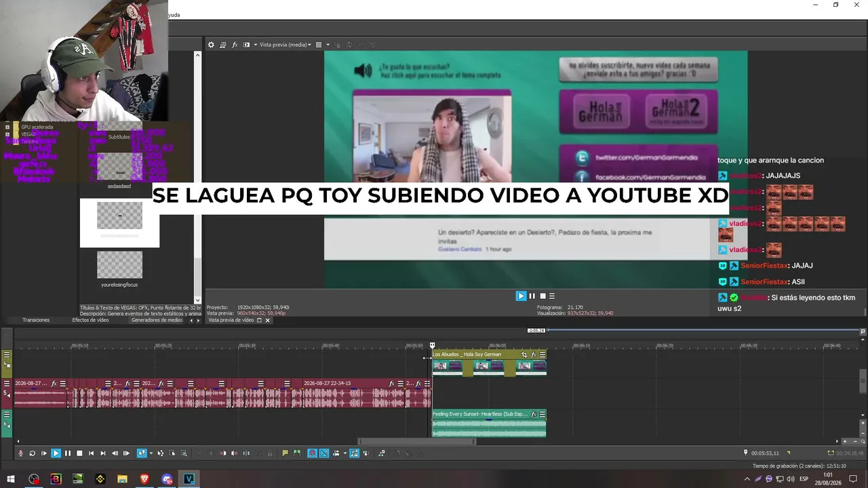This screenshot has height=488, width=868.
Task: Select the Los Abuelos _ Hola Soy German clip
Action: pyautogui.click(x=489, y=363)
